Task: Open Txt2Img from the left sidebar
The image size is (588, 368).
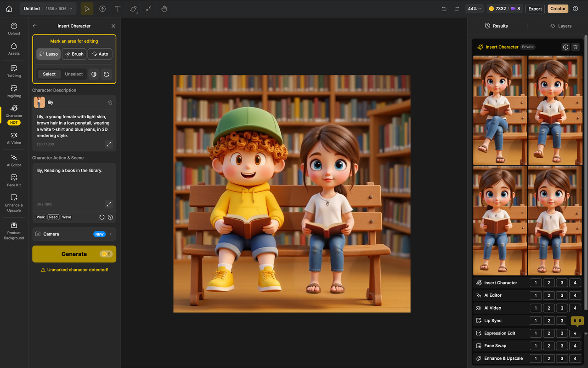Action: 14,71
